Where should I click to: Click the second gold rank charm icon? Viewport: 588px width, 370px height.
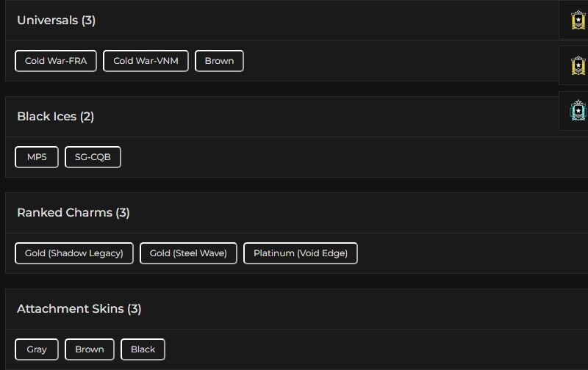pos(578,65)
